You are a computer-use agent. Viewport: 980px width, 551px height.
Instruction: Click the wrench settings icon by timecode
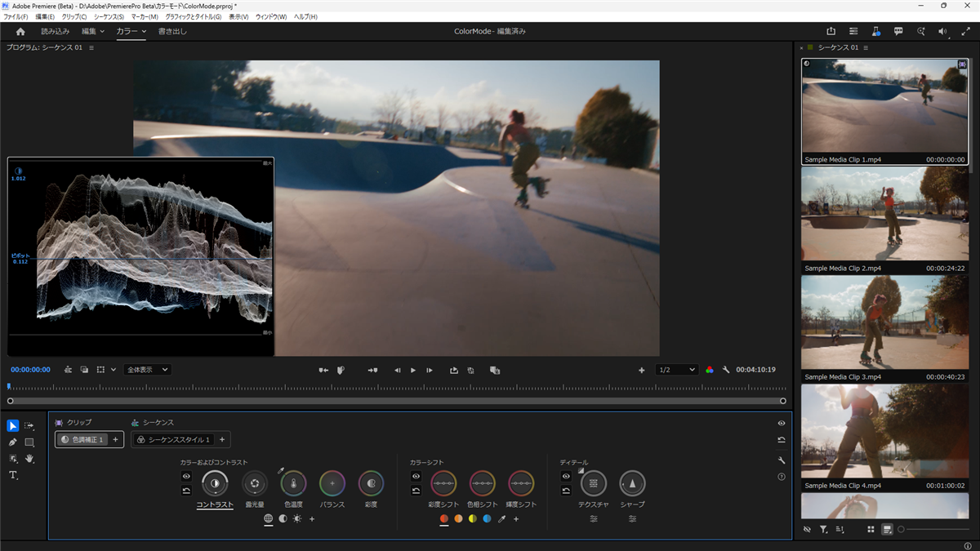tap(726, 370)
